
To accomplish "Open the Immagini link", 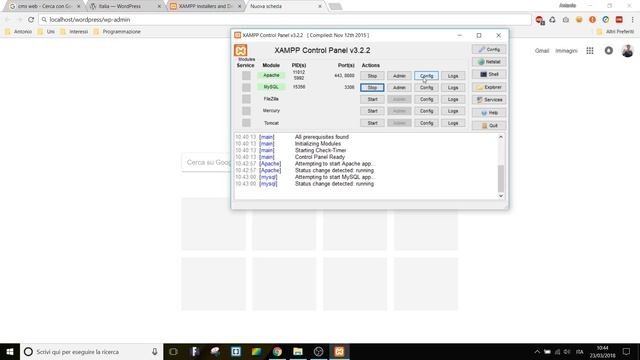I will point(566,51).
